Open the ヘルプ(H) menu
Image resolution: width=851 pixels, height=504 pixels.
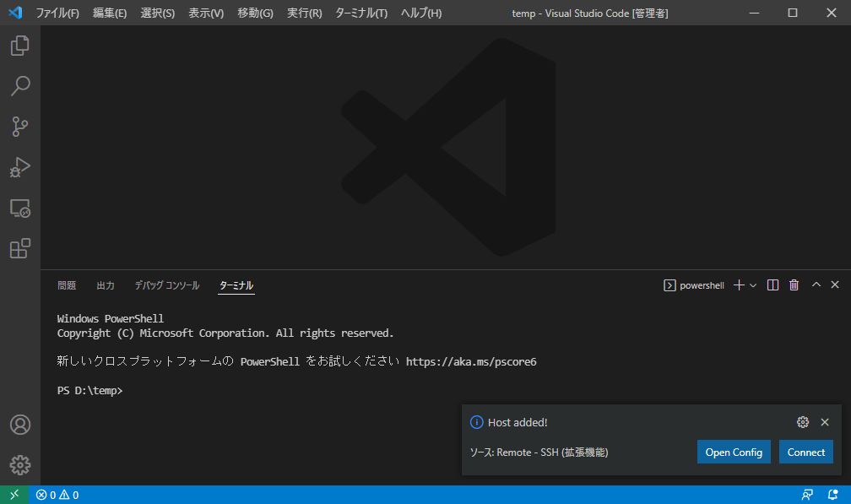[421, 13]
